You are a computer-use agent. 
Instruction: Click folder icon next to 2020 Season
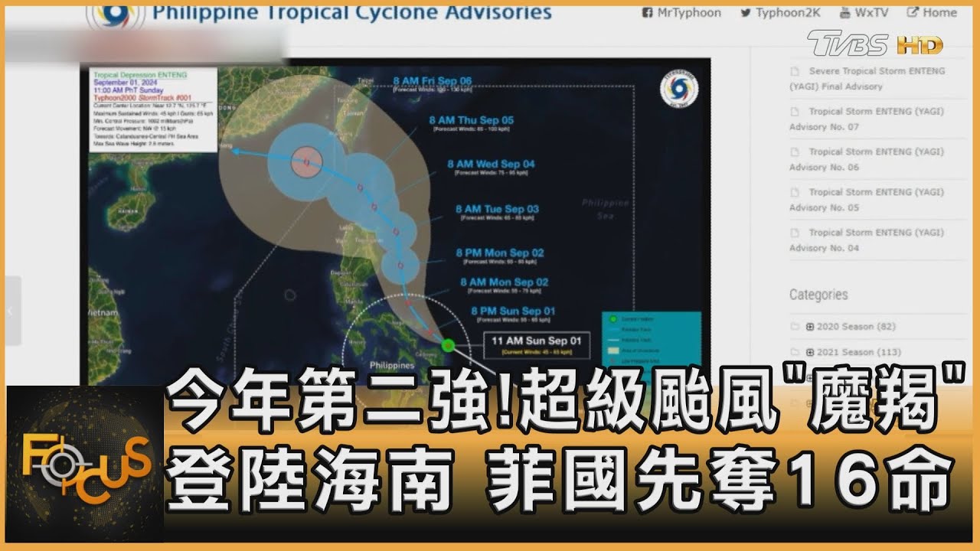click(x=795, y=327)
